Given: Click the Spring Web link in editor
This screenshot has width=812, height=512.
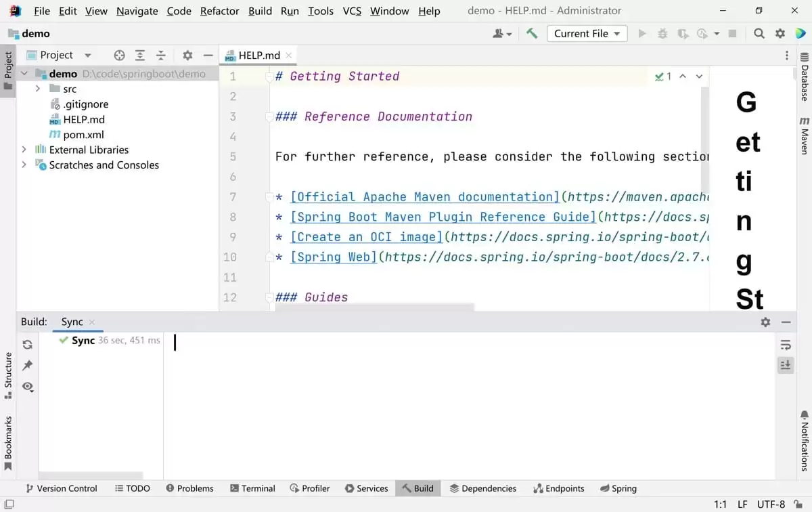Looking at the screenshot, I should pos(333,257).
